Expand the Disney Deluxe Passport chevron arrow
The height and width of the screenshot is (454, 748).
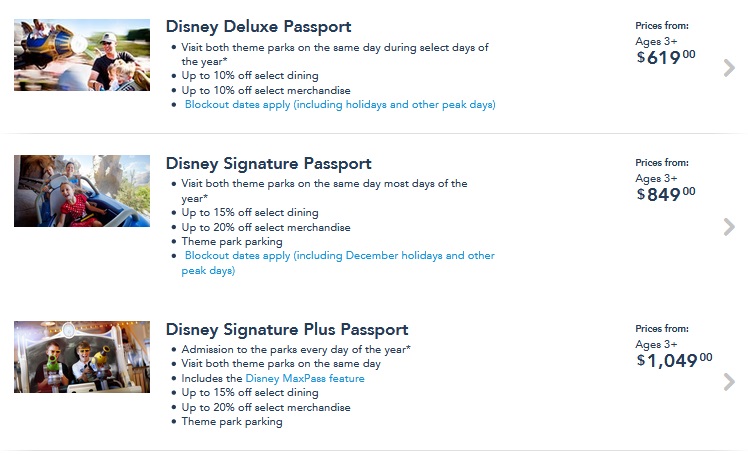pos(729,68)
